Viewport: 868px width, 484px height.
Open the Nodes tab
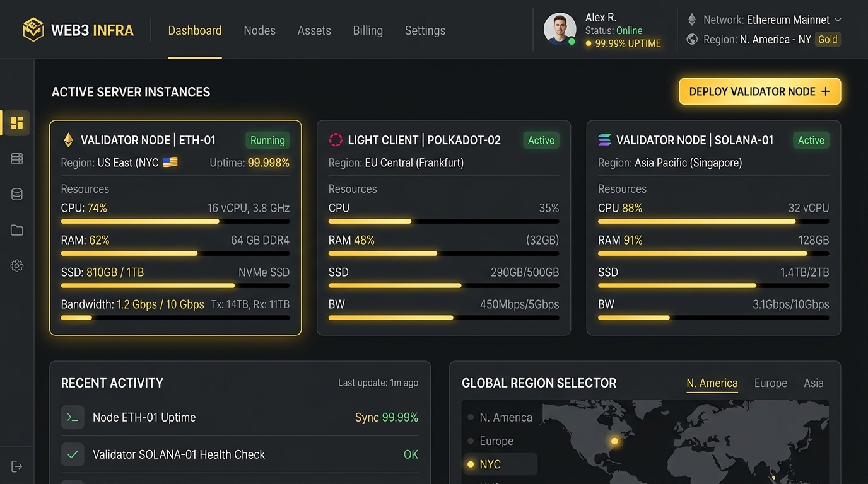(260, 30)
